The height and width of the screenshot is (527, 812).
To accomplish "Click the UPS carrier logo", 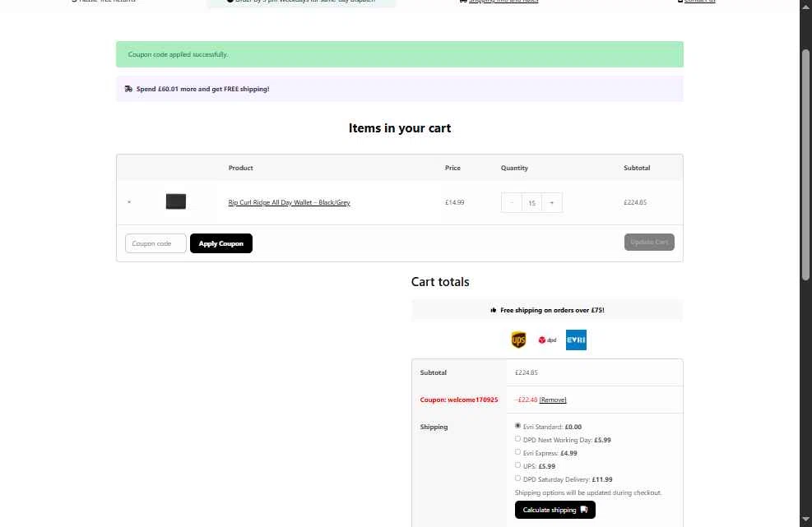I will coord(518,340).
